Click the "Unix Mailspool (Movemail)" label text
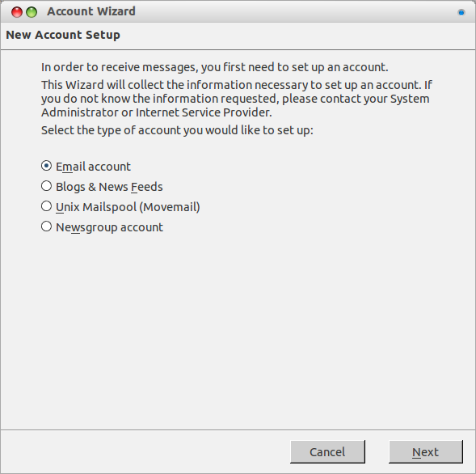Viewport: 476px width, 474px height. [x=128, y=207]
